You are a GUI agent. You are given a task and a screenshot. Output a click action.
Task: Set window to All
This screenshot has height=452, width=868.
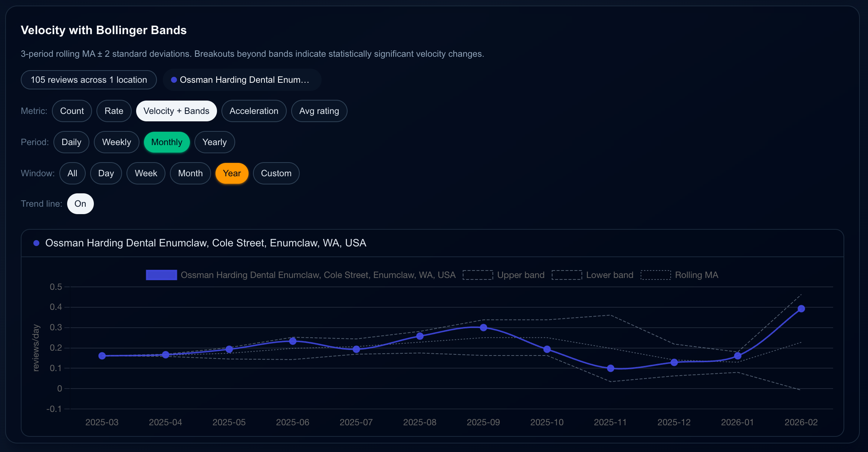[72, 173]
